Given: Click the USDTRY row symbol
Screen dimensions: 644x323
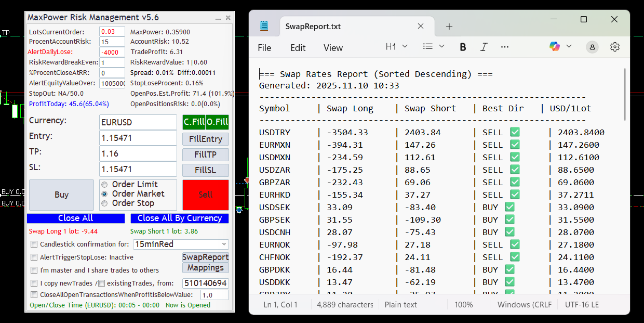Looking at the screenshot, I should pos(275,133).
